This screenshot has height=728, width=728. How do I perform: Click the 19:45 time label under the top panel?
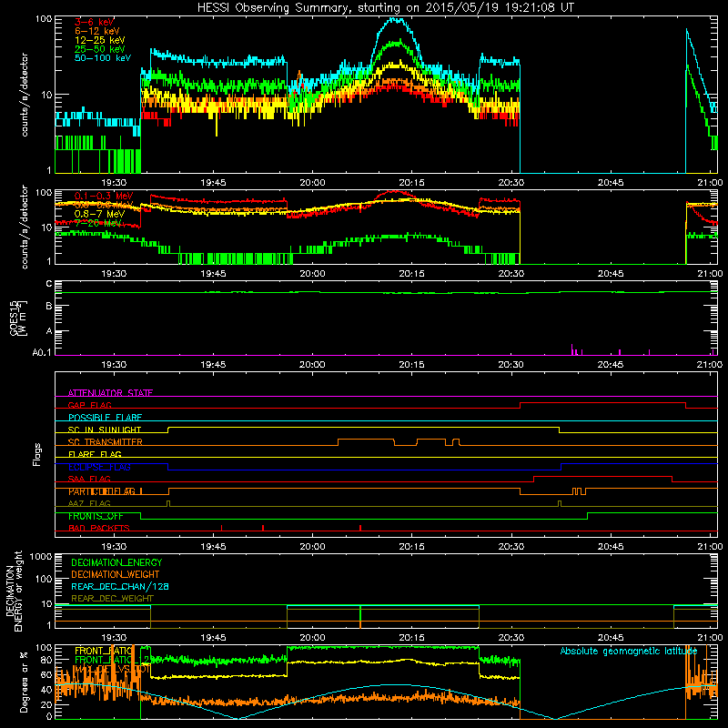[213, 183]
